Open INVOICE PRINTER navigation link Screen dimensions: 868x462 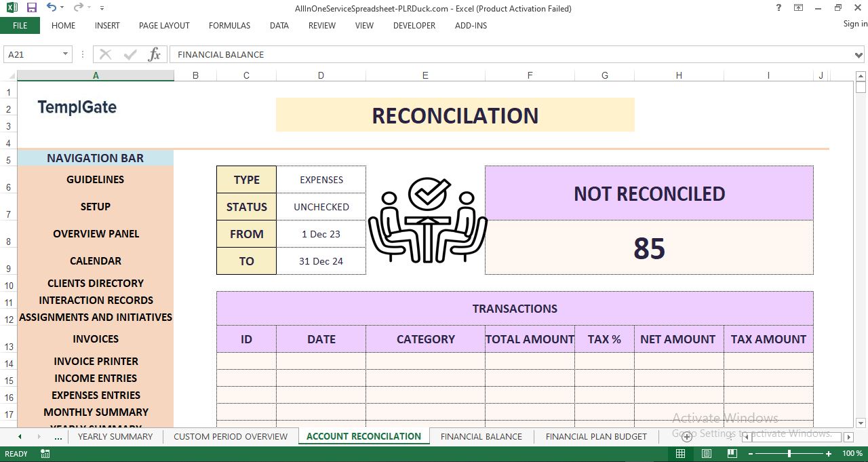tap(96, 362)
